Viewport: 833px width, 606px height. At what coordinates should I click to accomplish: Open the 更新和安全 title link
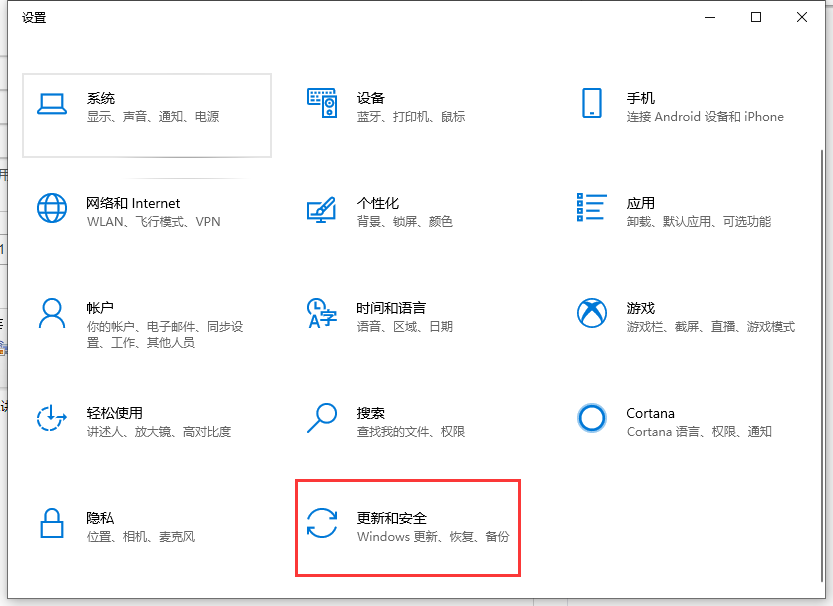point(392,518)
